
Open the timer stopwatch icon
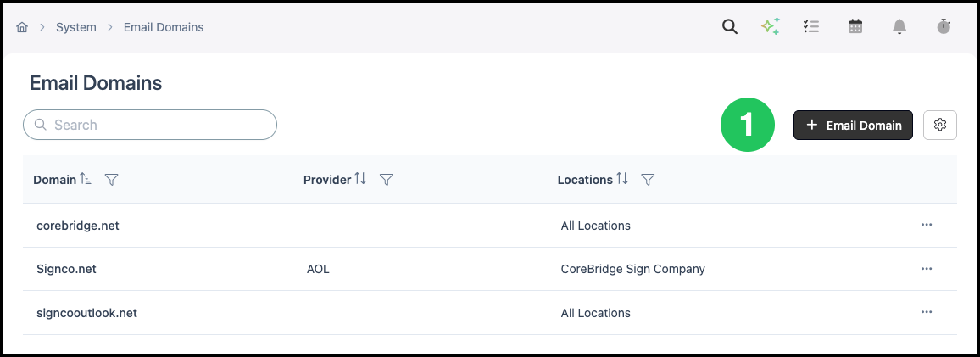(x=944, y=27)
